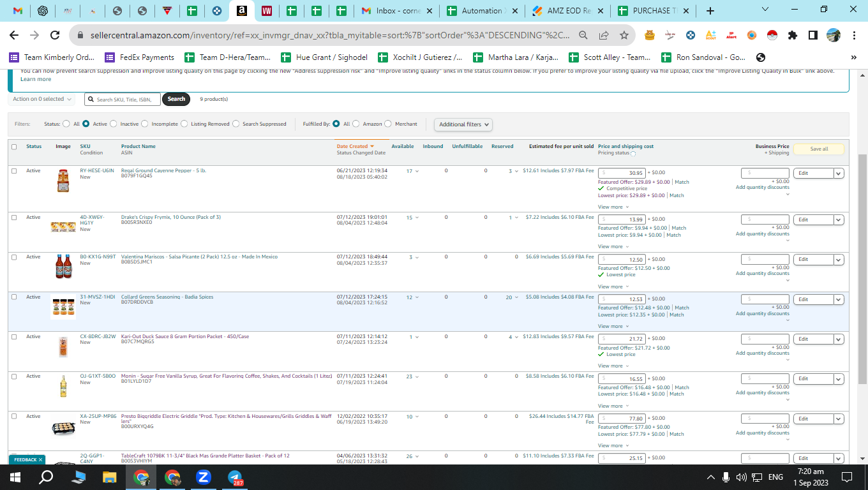Click the Valentina Mariscos product thumbnail
This screenshot has width=868, height=490.
click(x=63, y=265)
